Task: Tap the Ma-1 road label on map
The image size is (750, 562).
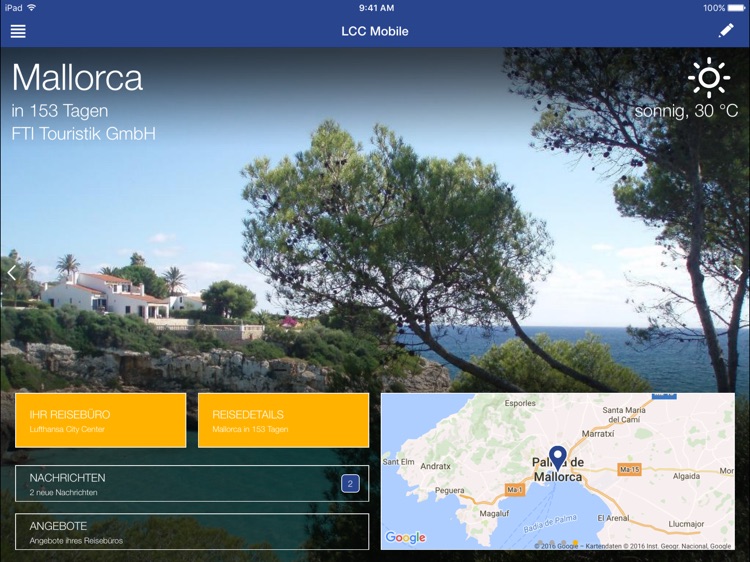Action: [x=515, y=489]
